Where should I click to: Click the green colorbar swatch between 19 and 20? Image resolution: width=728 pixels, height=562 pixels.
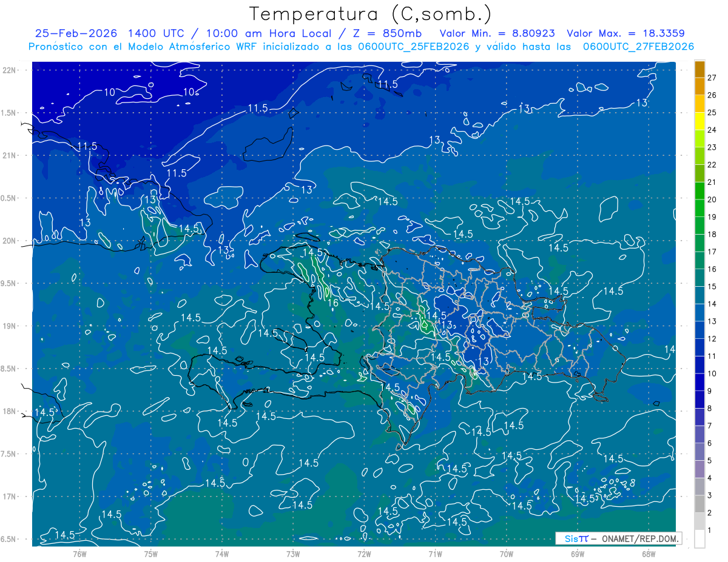(x=699, y=208)
